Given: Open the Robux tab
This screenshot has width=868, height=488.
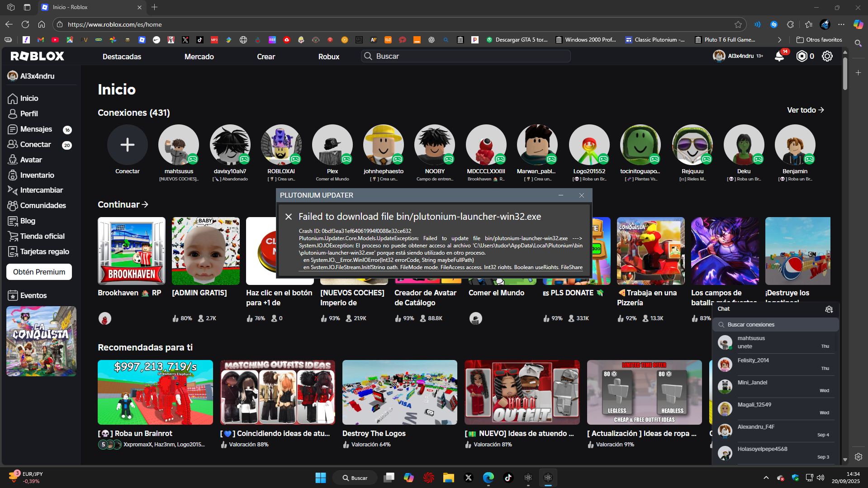Looking at the screenshot, I should click(x=329, y=57).
